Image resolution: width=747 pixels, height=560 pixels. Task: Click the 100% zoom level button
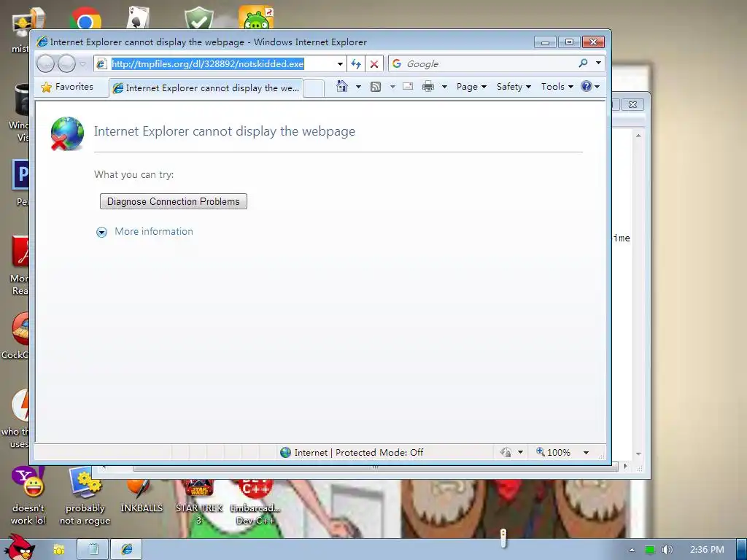click(554, 452)
